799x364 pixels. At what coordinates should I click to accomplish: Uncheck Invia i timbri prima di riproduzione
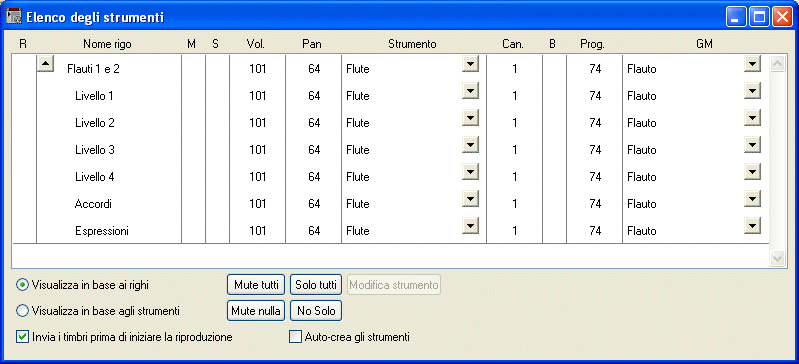(22, 337)
